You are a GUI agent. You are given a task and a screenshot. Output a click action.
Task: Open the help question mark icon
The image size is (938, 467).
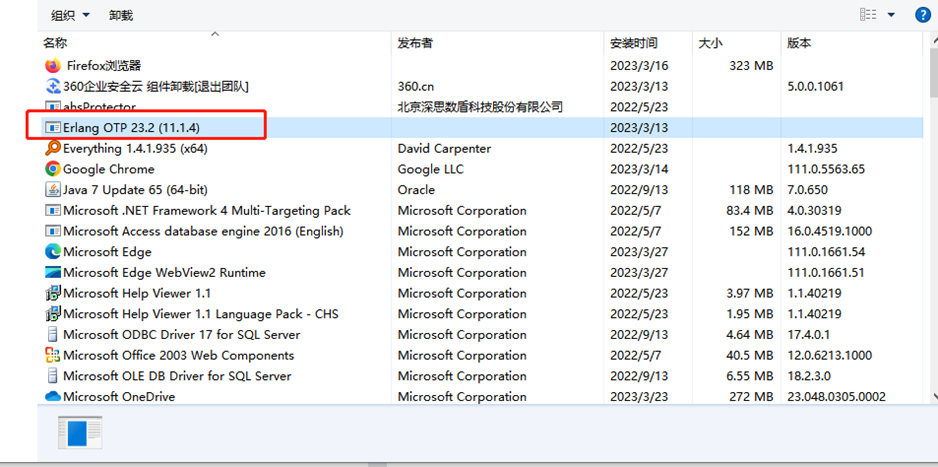pos(923,15)
